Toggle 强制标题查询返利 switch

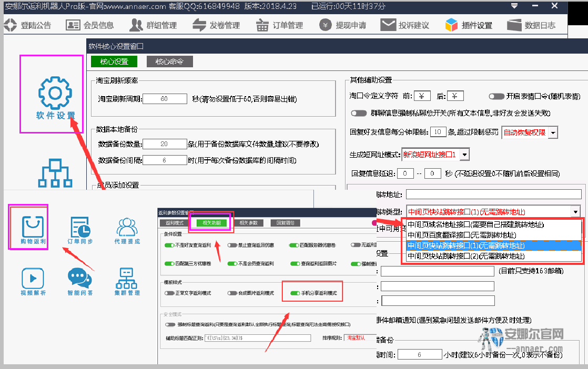(170, 324)
